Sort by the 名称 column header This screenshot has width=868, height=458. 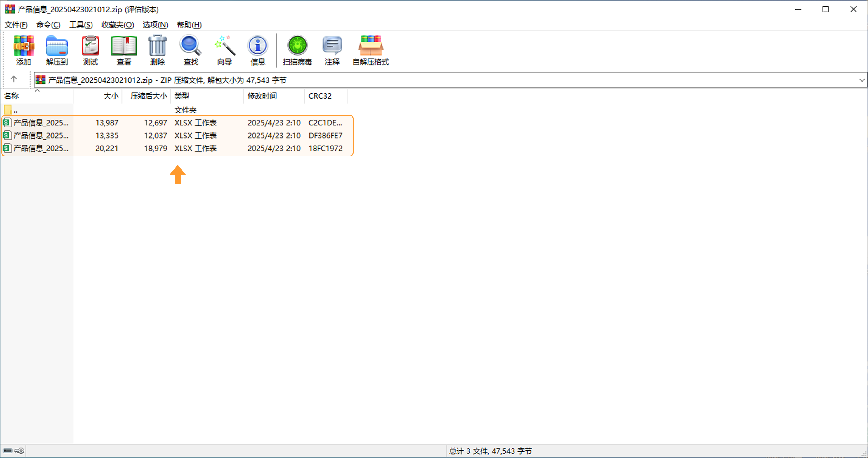click(x=12, y=96)
